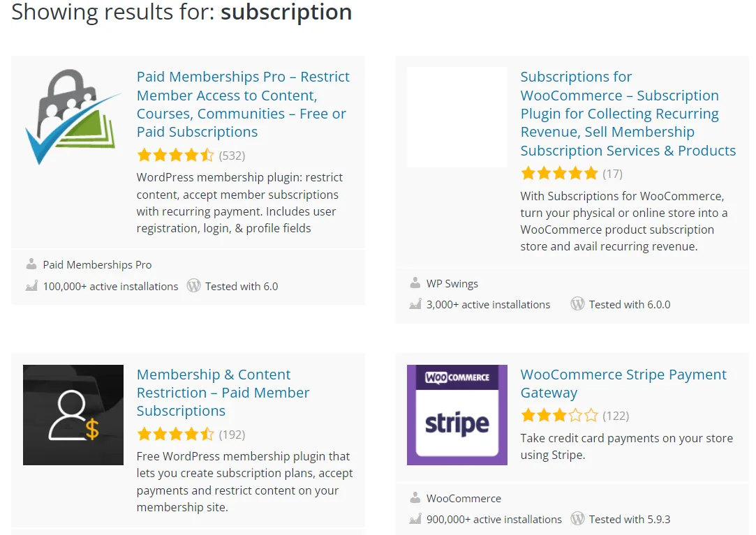The image size is (756, 535).
Task: Click the blank Subscriptions for WooCommerce thumbnail
Action: 457,117
